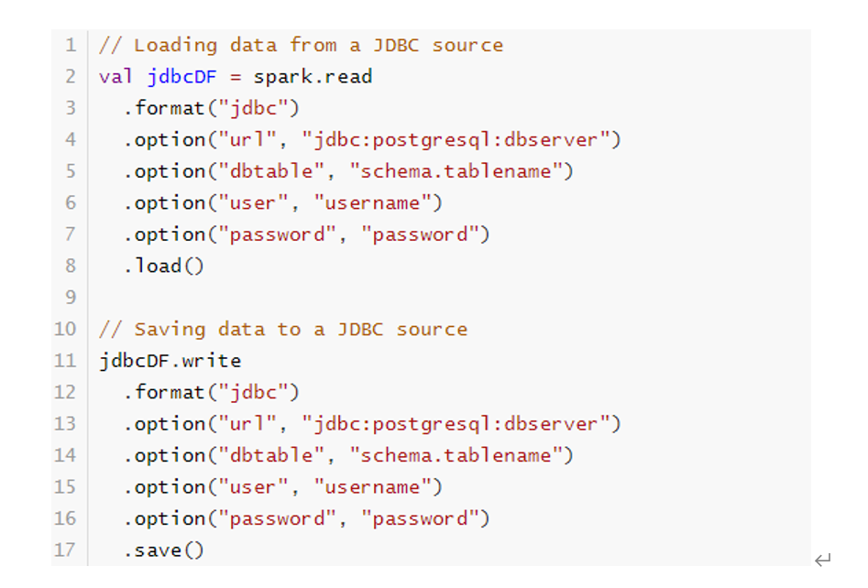Click line number 12 in the gutter
The image size is (868, 588).
point(66,393)
